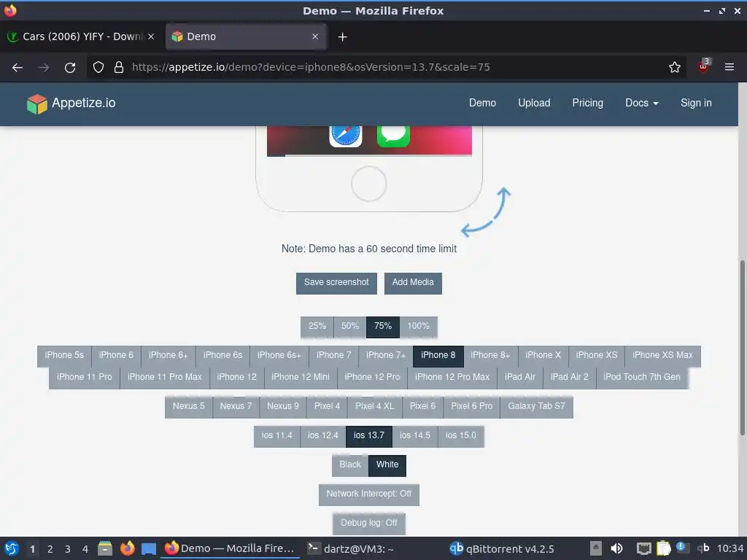Screen dimensions: 747x560
Task: Select Black device color
Action: pos(350,465)
